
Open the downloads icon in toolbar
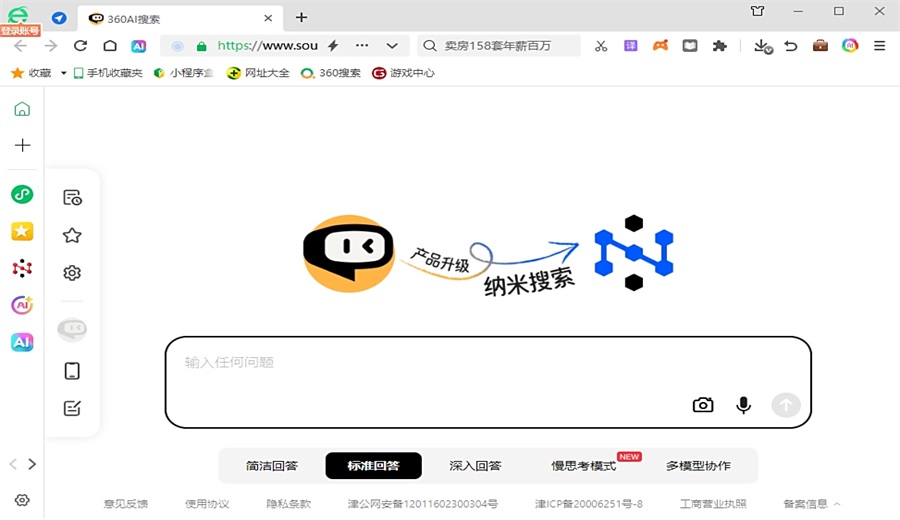pyautogui.click(x=763, y=46)
